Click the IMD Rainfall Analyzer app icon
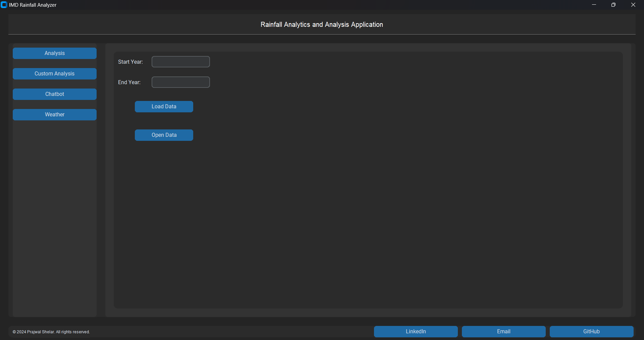Image resolution: width=644 pixels, height=340 pixels. tap(4, 5)
